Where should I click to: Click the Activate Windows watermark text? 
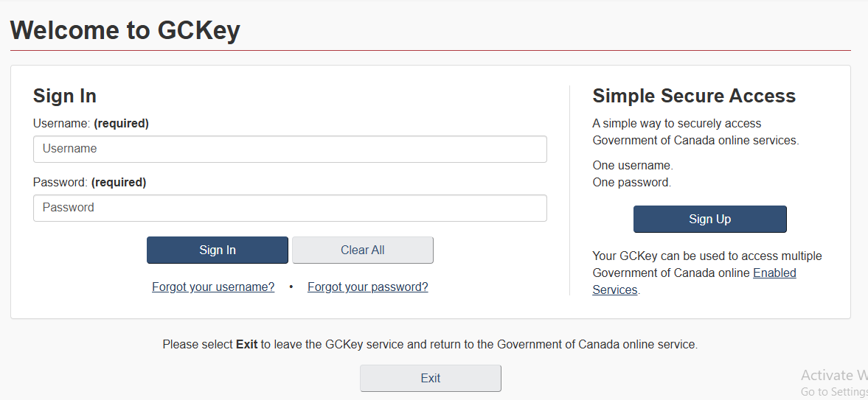(833, 376)
